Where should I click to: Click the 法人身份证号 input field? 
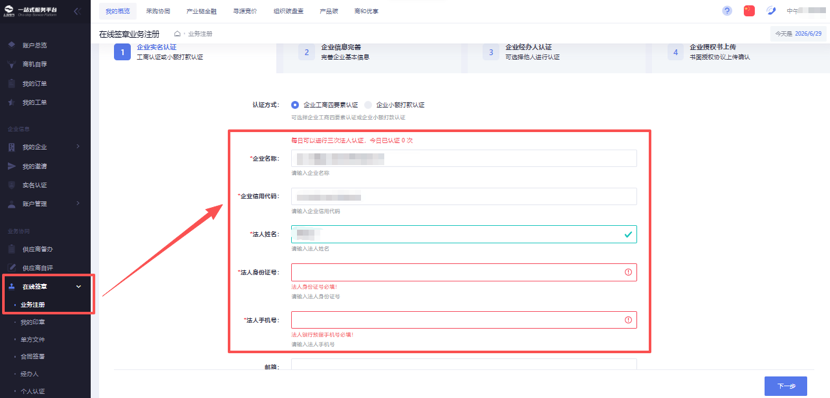pos(464,272)
